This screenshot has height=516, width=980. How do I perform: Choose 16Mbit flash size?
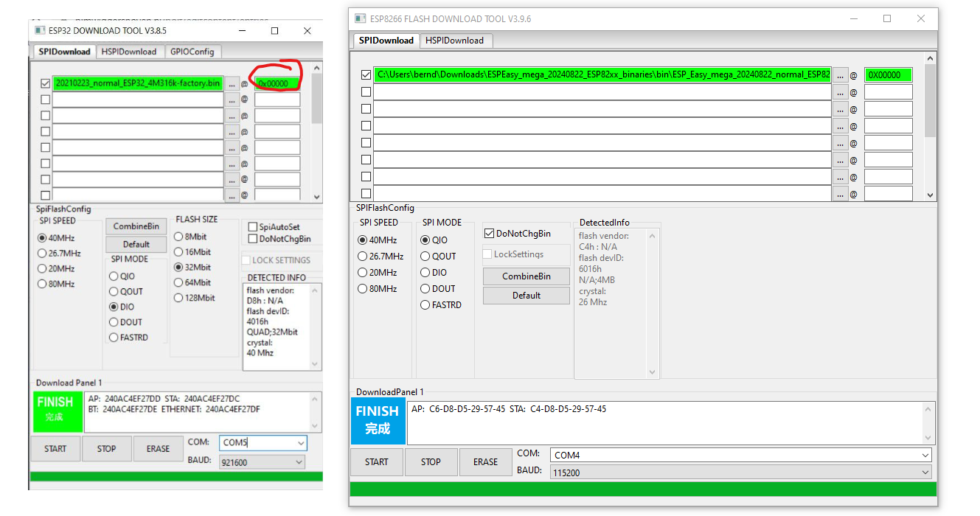(178, 252)
